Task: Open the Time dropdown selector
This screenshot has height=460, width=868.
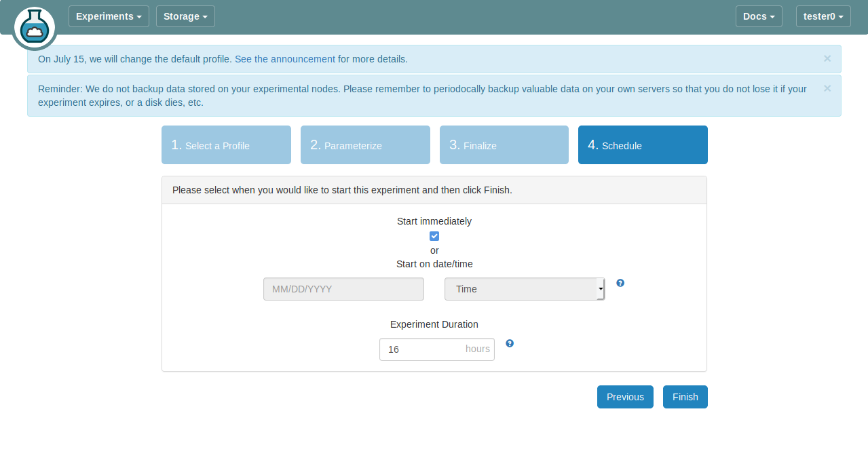Action: click(x=524, y=289)
